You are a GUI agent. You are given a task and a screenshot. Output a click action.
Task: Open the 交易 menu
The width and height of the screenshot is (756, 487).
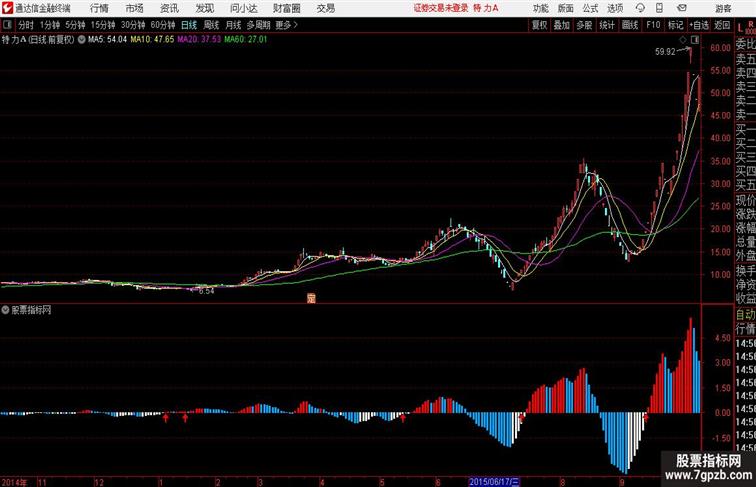tap(326, 8)
